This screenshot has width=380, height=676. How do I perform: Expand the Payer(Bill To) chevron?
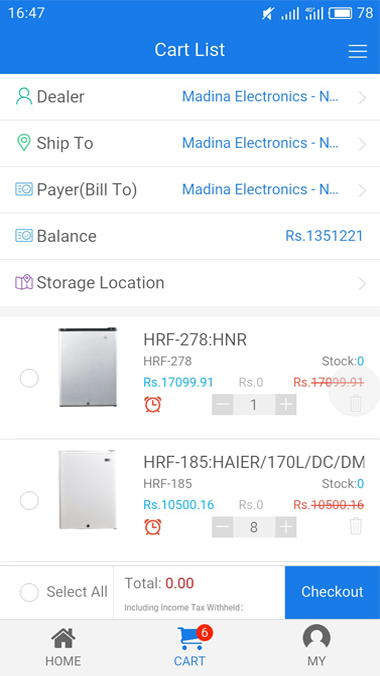pyautogui.click(x=362, y=191)
